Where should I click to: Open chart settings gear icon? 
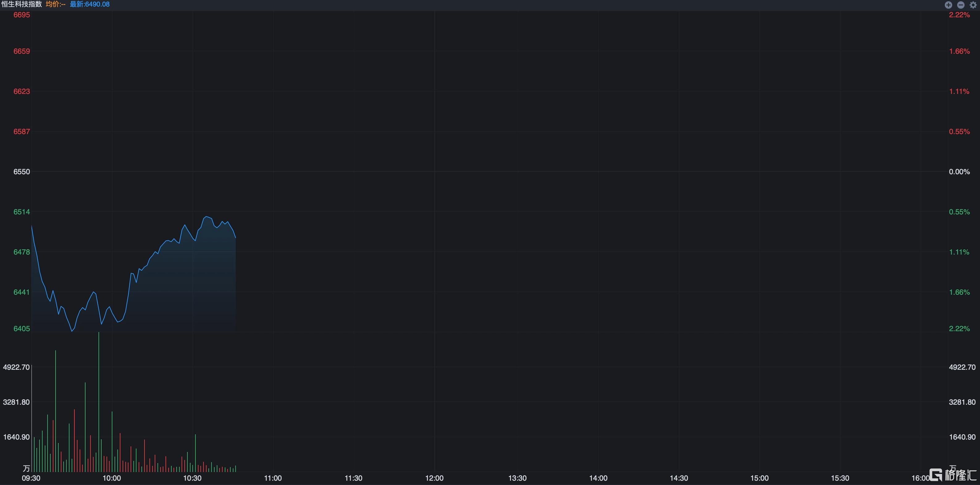[x=973, y=5]
